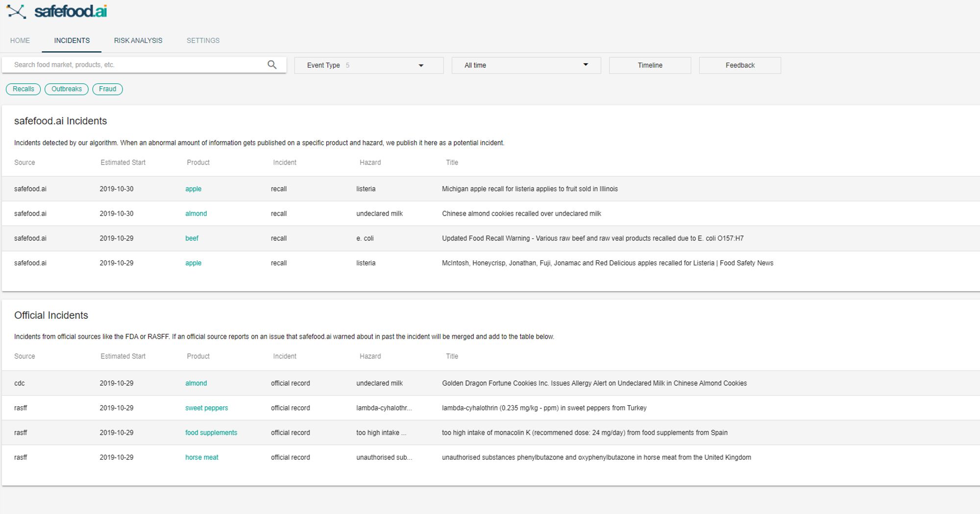Go to the SETTINGS tab
The height and width of the screenshot is (514, 980).
[203, 41]
